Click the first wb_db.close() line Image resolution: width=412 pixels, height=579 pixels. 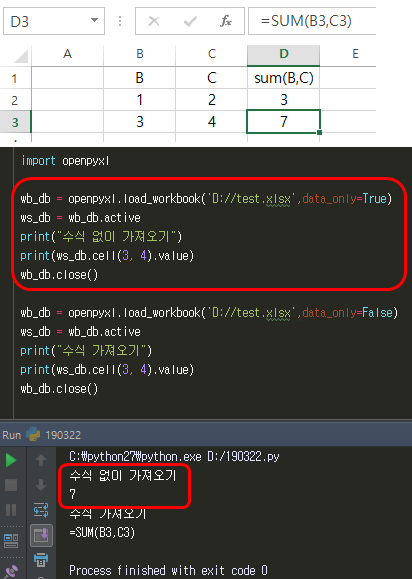(59, 275)
